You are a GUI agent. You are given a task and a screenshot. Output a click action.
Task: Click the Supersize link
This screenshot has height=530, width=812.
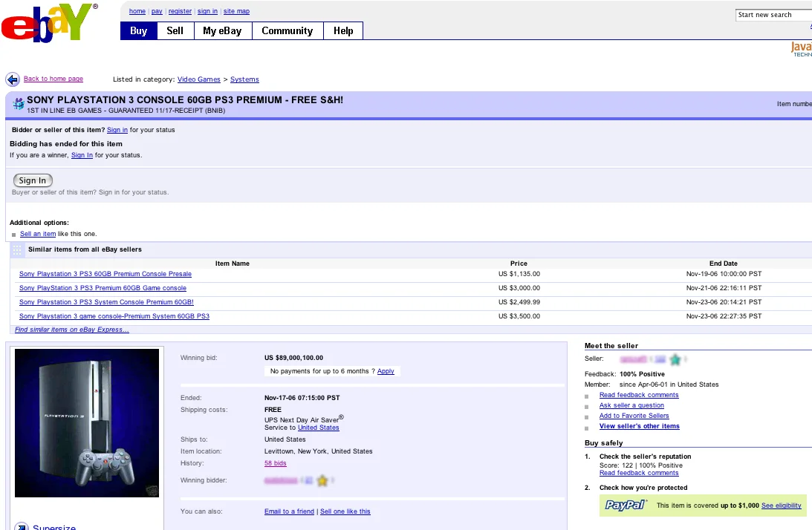tap(54, 527)
